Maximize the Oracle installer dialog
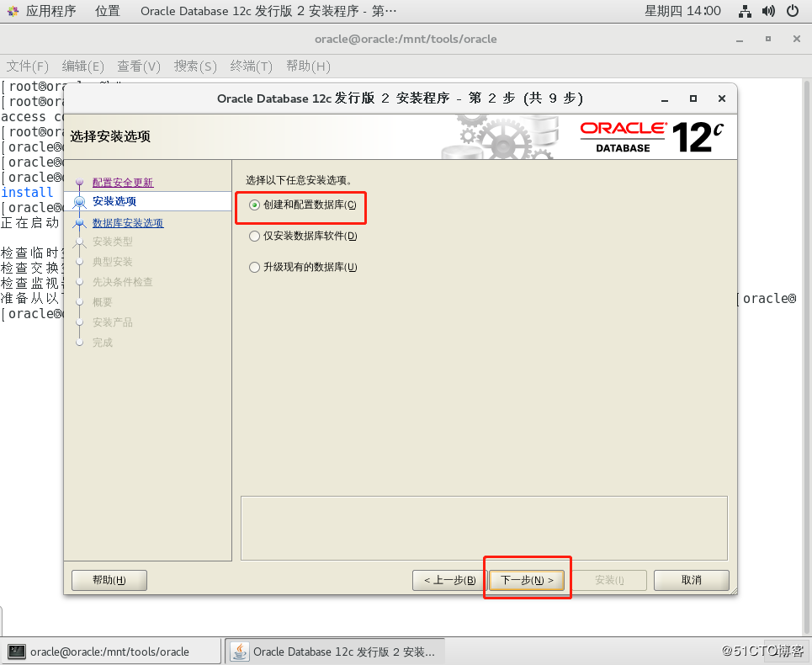This screenshot has height=665, width=812. [693, 98]
